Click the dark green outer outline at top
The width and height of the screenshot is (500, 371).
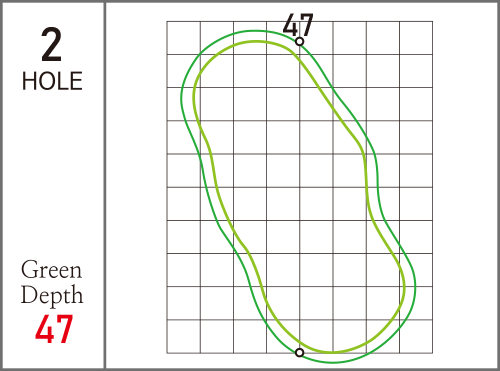260,31
